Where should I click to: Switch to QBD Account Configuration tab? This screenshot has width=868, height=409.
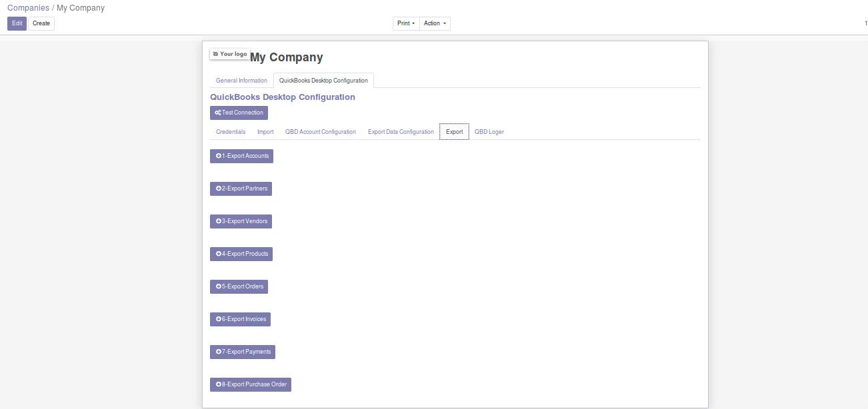[321, 132]
